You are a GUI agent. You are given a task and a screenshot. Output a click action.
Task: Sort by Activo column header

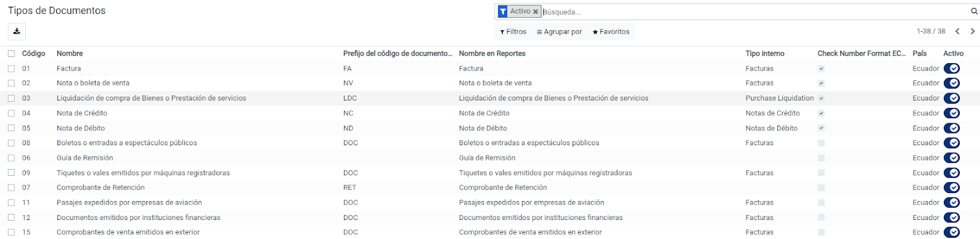954,53
